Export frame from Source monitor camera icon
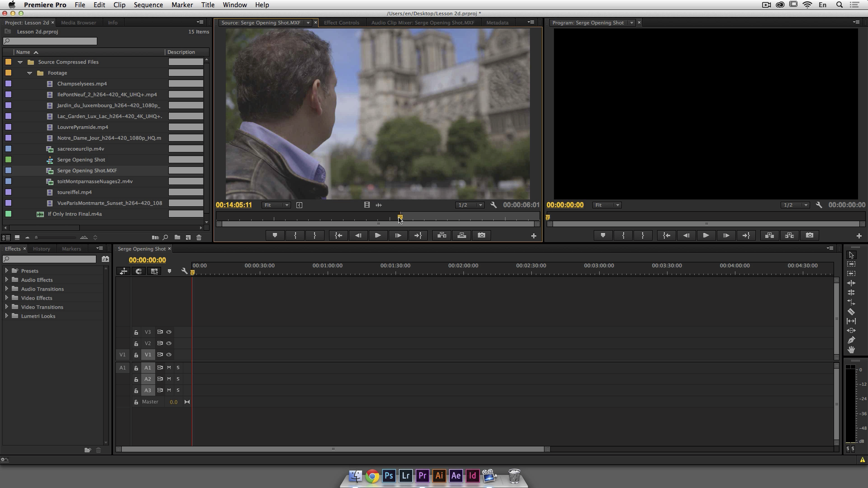The width and height of the screenshot is (868, 488). coord(482,235)
